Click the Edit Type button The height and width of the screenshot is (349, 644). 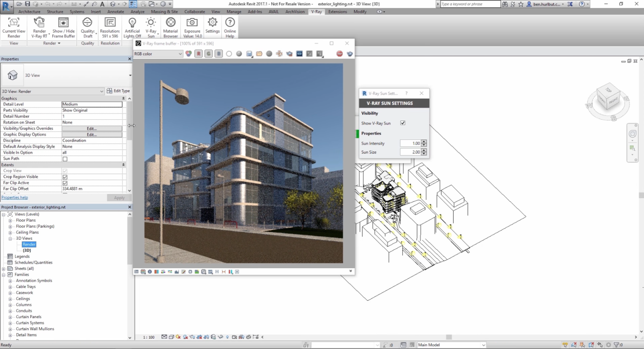[118, 91]
